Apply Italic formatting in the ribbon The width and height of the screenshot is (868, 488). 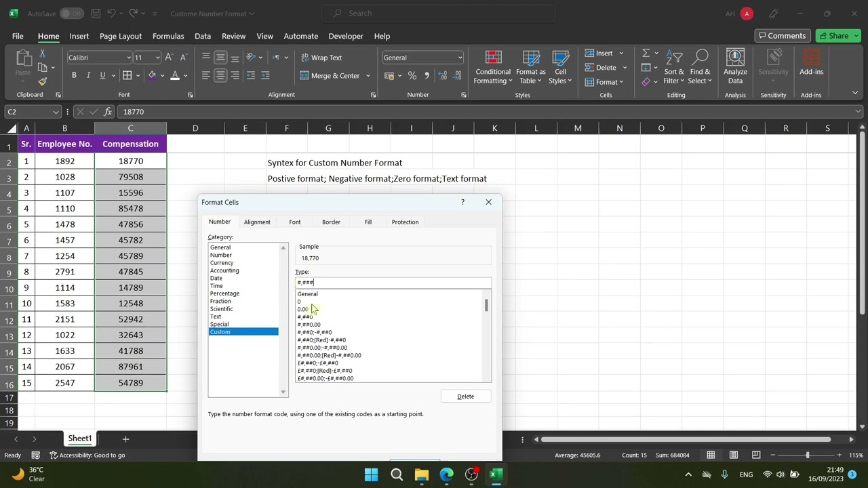tap(88, 75)
